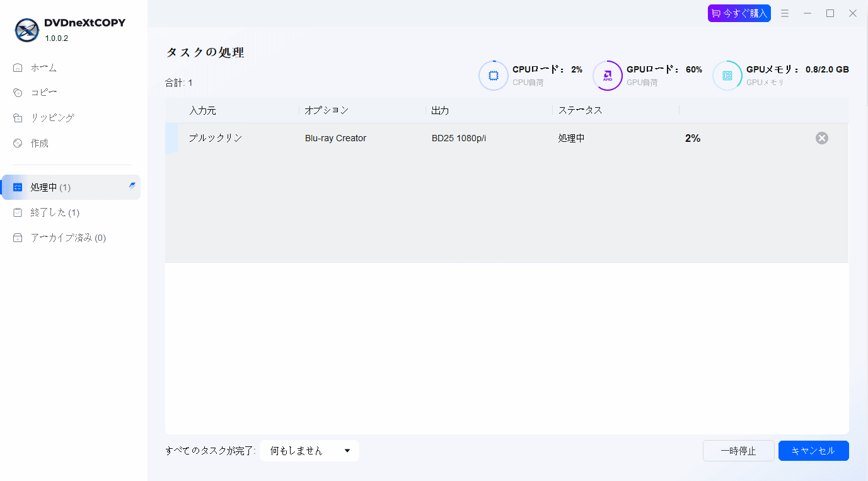Pause tasks with the 一時停止 button
The height and width of the screenshot is (481, 868).
(739, 451)
